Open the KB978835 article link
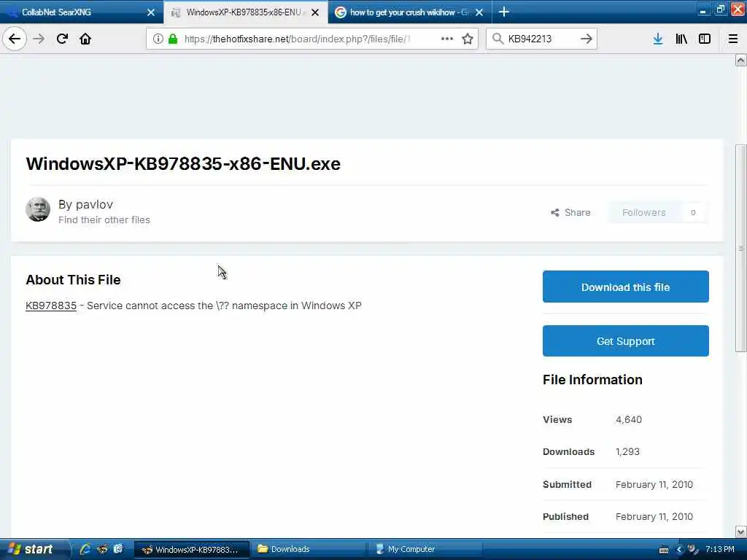747x560 pixels. click(51, 306)
